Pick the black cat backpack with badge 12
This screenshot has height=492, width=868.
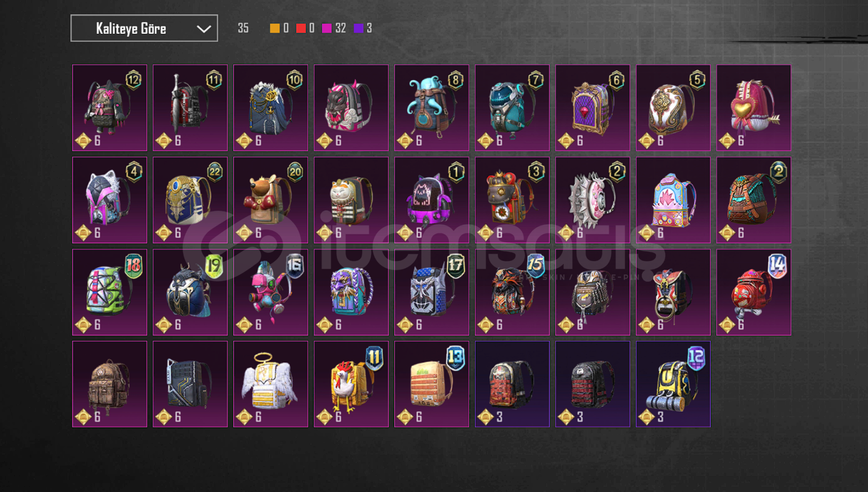click(x=110, y=108)
